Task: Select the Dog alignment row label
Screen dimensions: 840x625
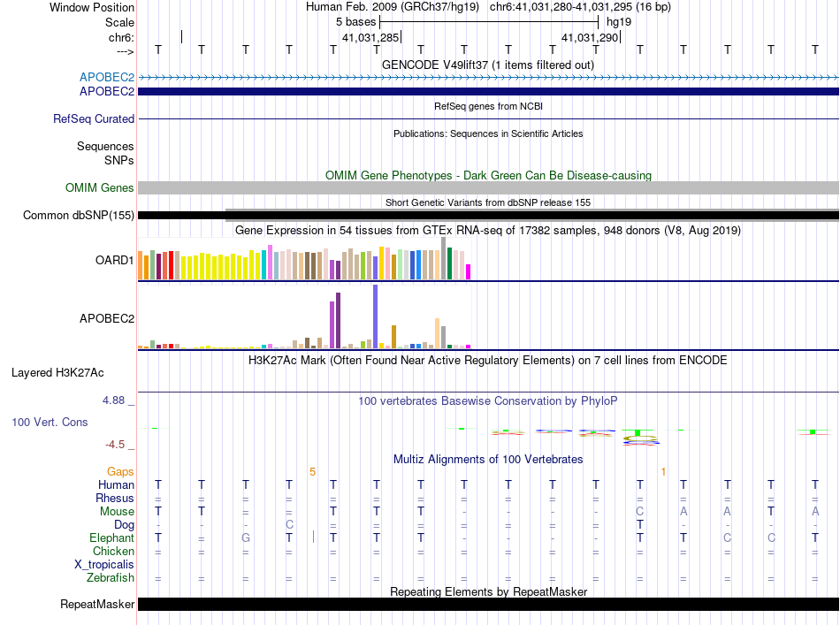Action: (x=124, y=525)
